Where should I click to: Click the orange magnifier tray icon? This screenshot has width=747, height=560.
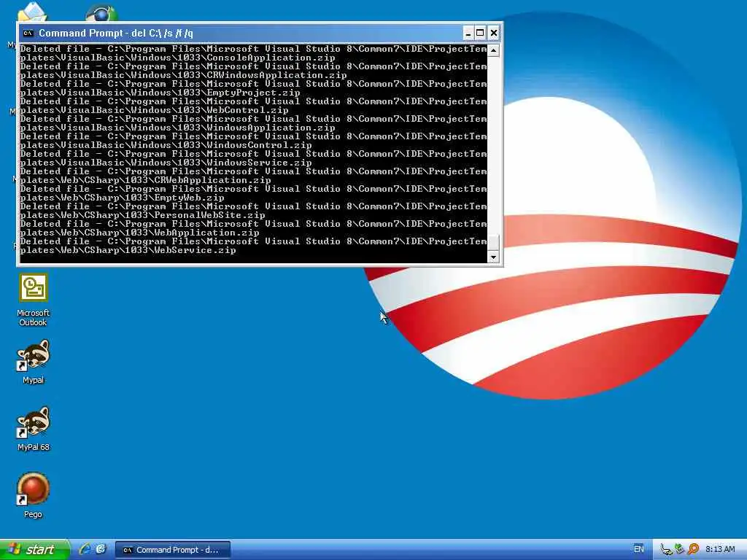pyautogui.click(x=693, y=550)
